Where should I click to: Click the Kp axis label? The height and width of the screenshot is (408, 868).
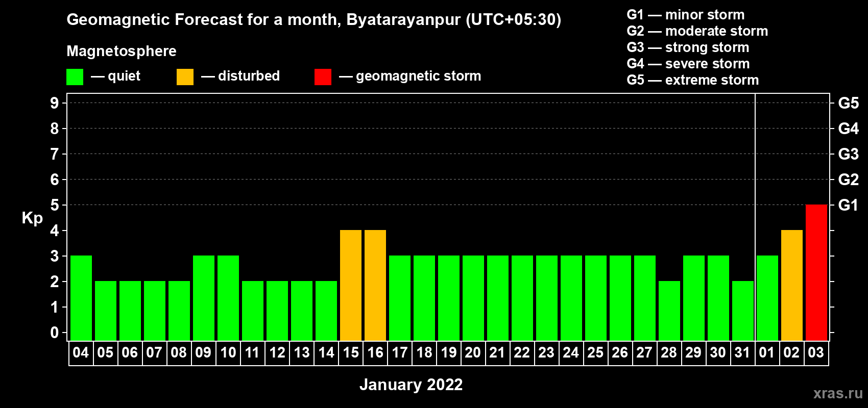[x=32, y=218]
